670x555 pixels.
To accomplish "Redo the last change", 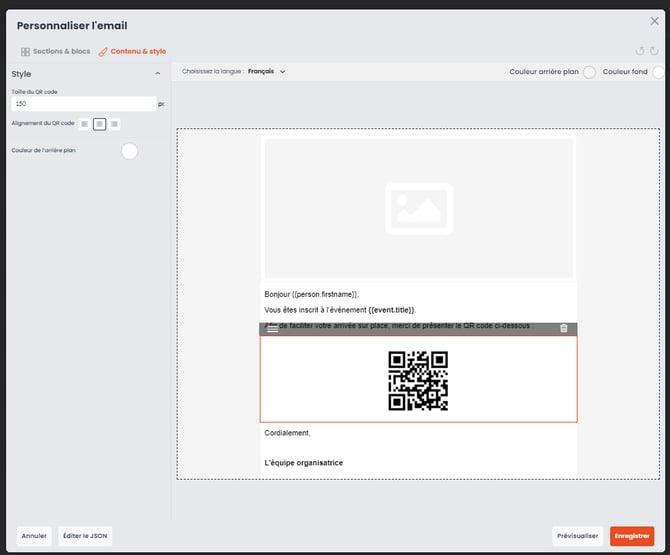I will tap(654, 51).
